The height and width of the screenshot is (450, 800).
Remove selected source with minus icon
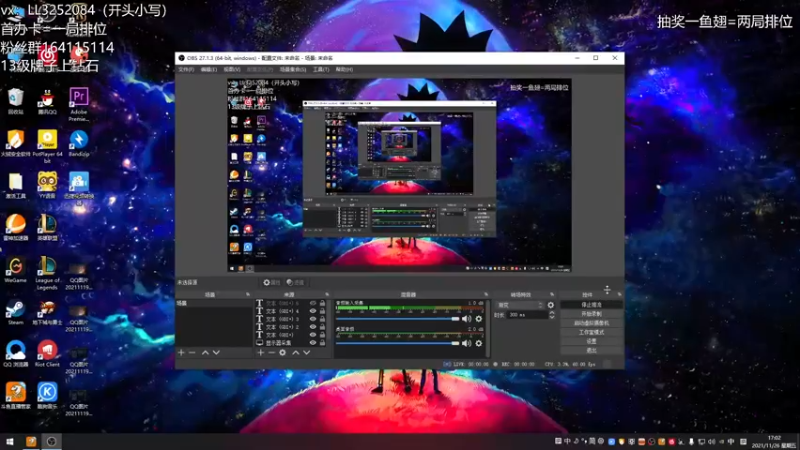pos(271,353)
